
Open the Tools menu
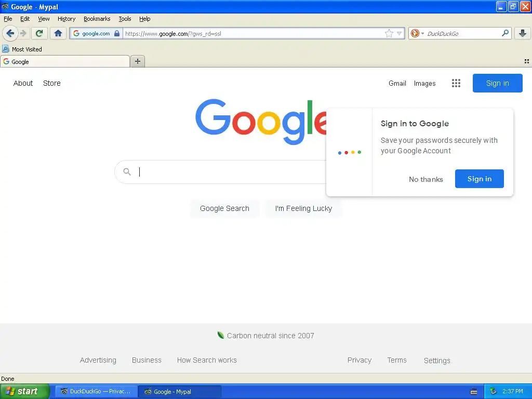click(x=125, y=19)
